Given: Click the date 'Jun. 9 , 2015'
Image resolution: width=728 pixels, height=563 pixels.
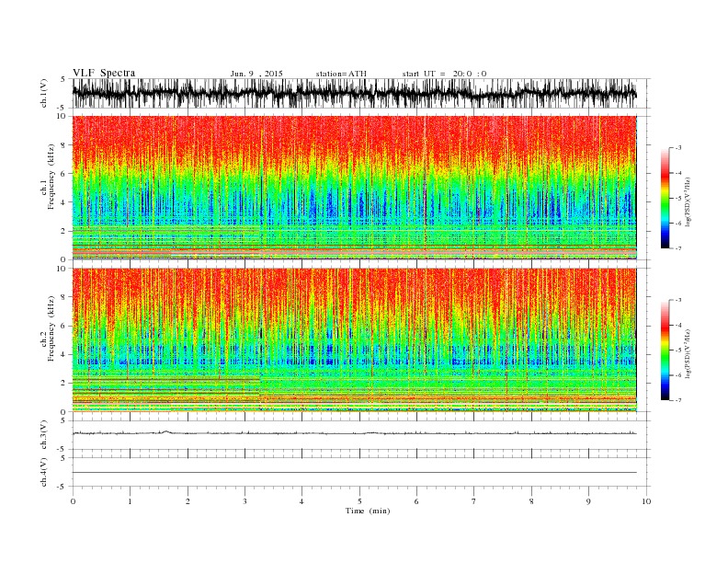Looking at the screenshot, I should [x=256, y=74].
